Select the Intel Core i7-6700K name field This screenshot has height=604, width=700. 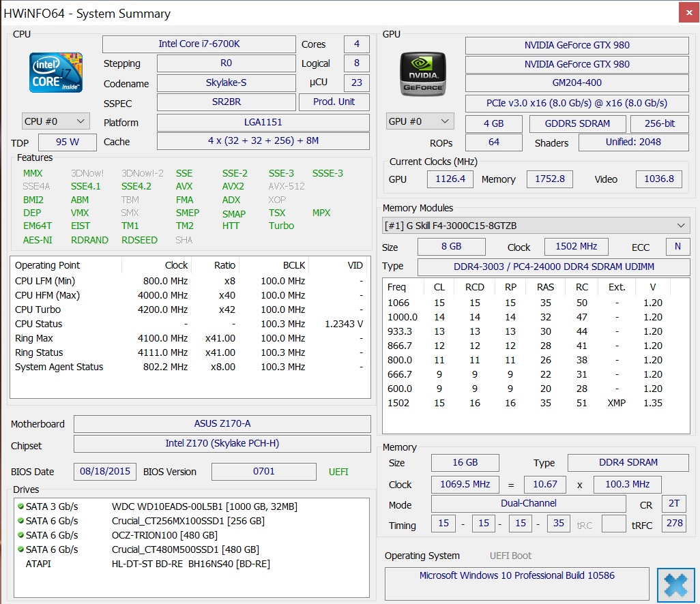[x=199, y=44]
